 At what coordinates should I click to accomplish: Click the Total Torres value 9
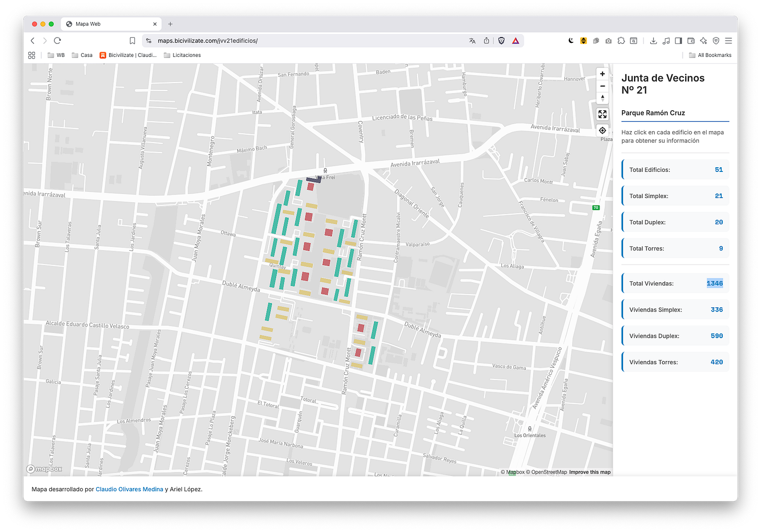721,249
